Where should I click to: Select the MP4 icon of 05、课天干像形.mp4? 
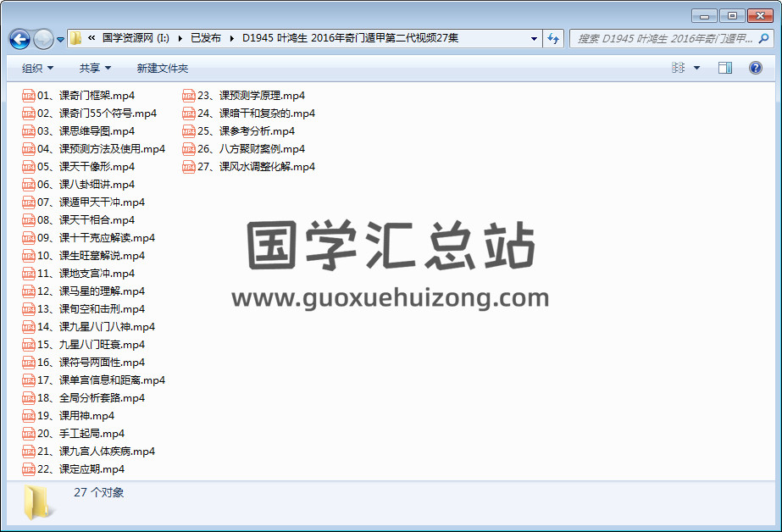click(29, 167)
